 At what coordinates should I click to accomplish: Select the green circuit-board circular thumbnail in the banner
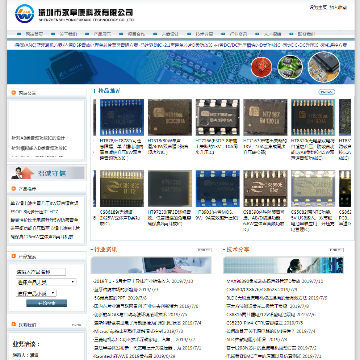click(290, 67)
